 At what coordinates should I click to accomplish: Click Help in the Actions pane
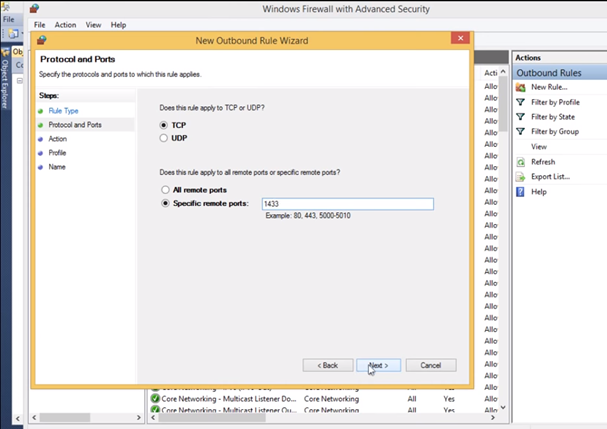click(539, 192)
